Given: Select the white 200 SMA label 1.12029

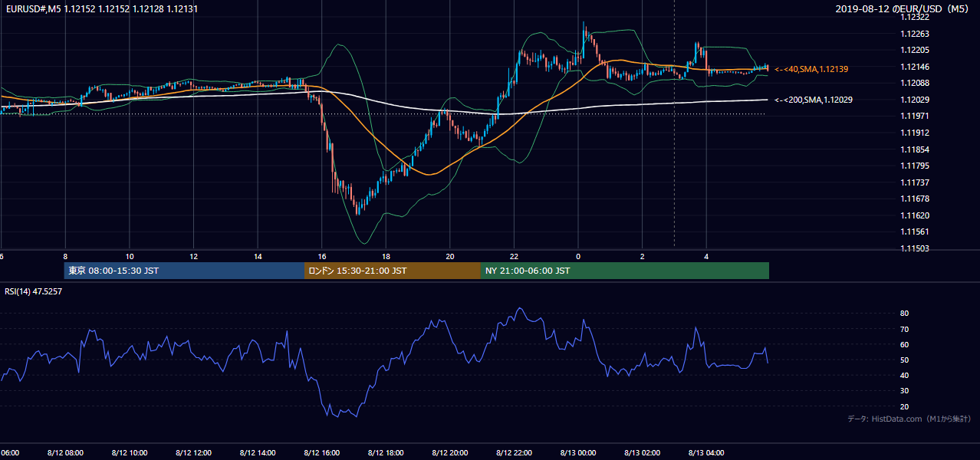Looking at the screenshot, I should [x=814, y=100].
